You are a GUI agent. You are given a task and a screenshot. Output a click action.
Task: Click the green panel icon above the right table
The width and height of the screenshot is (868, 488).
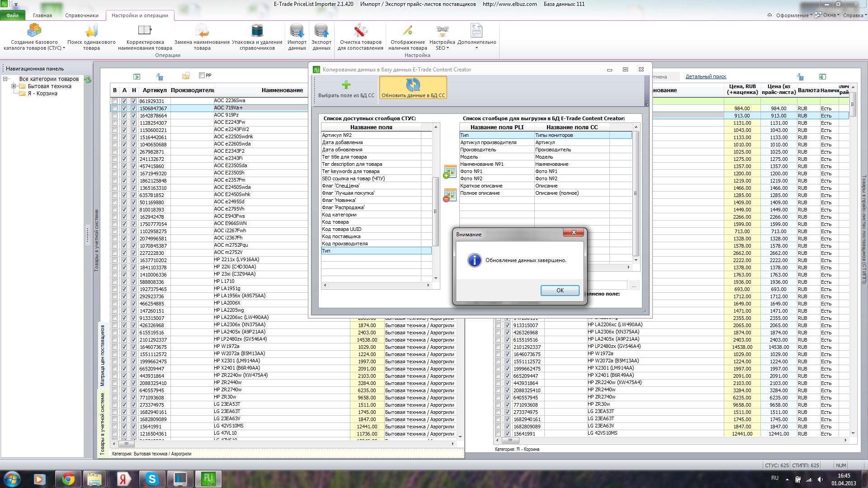(822, 77)
